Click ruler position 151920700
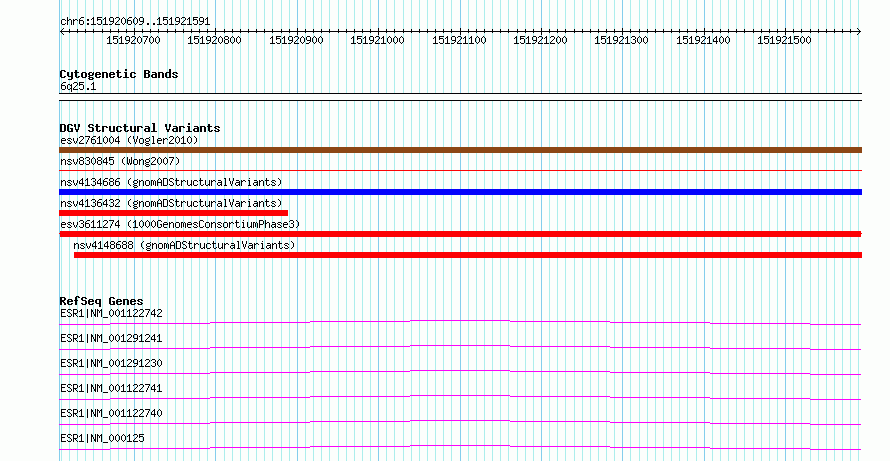Viewport: 890px width, 461px height. (x=133, y=40)
